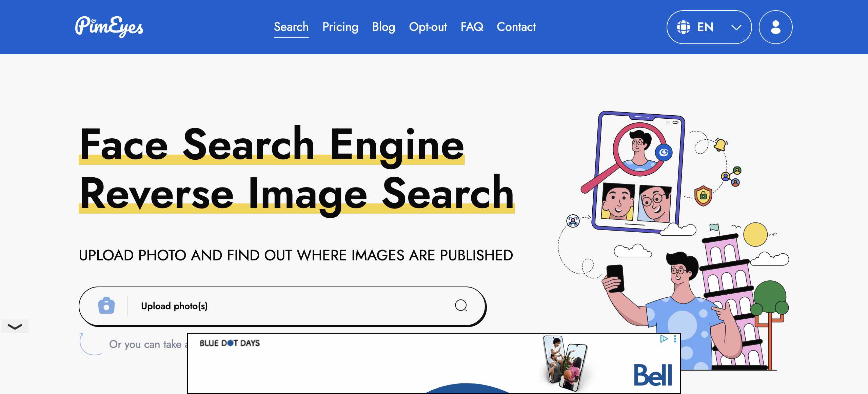This screenshot has width=868, height=394.
Task: Click the camera upload icon
Action: pos(106,306)
